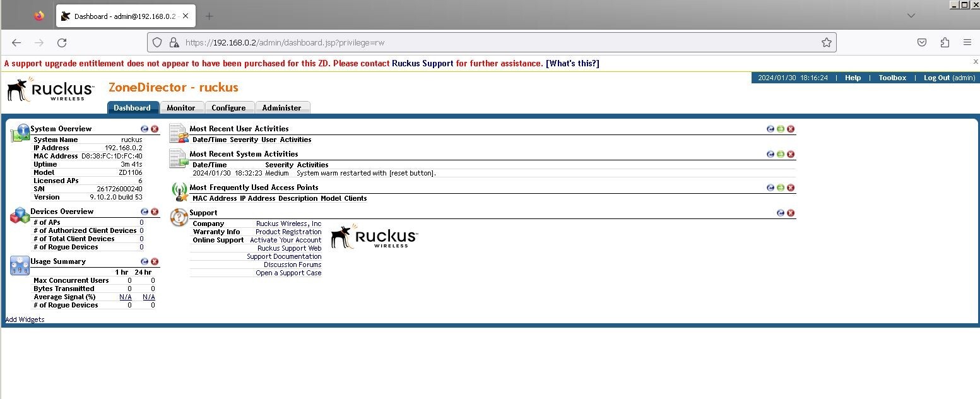Refresh the Usage Summary widget

tap(145, 261)
